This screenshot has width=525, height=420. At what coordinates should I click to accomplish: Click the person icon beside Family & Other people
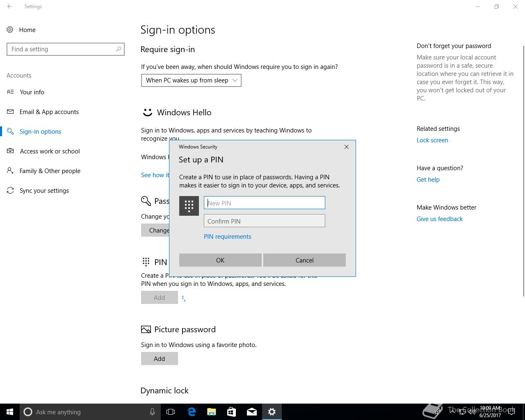tap(10, 171)
